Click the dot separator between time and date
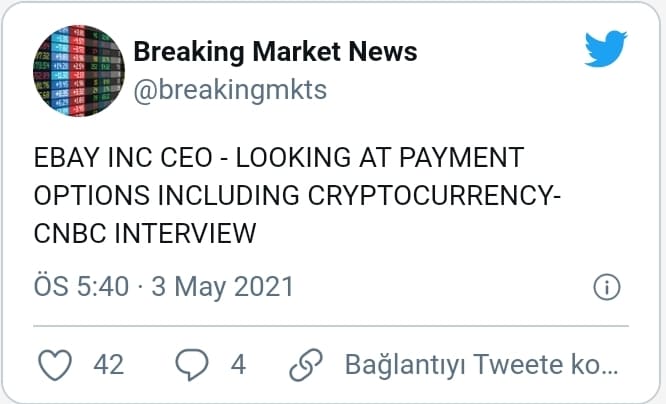This screenshot has width=666, height=404. coord(141,288)
